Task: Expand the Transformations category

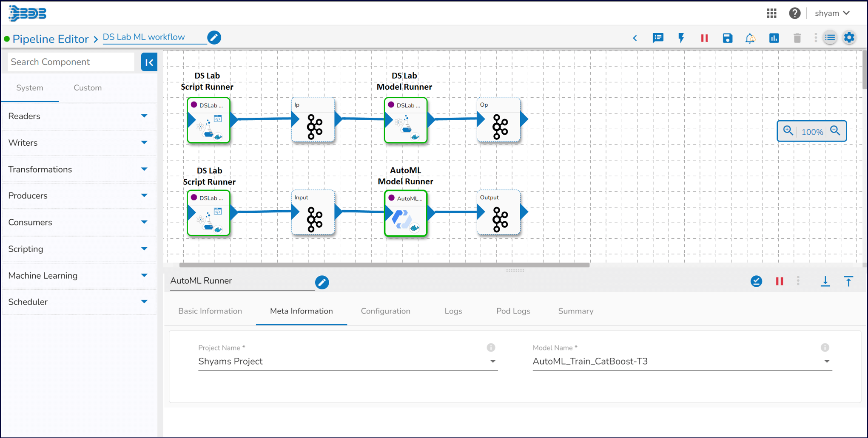Action: [x=79, y=169]
